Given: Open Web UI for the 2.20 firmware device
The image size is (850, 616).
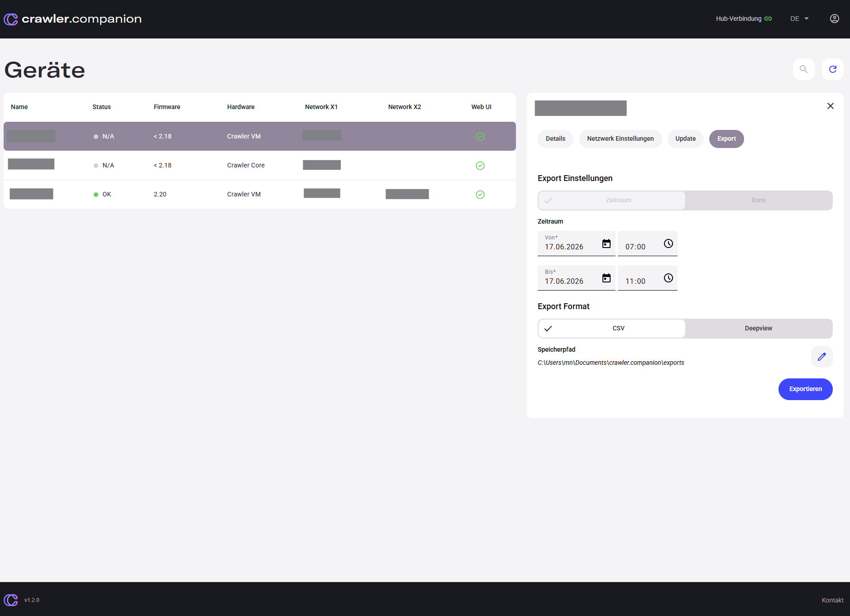Looking at the screenshot, I should tap(480, 194).
